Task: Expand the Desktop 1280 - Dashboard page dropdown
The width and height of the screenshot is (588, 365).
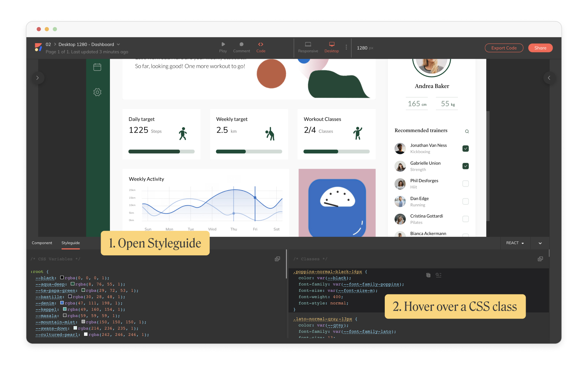Action: pyautogui.click(x=118, y=44)
